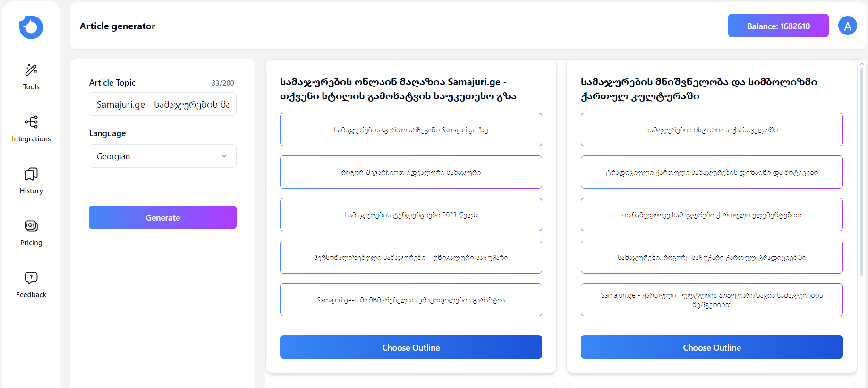Select the first outline item mentioning Samajuri.ge-ზე
The width and height of the screenshot is (868, 388).
[x=411, y=129]
